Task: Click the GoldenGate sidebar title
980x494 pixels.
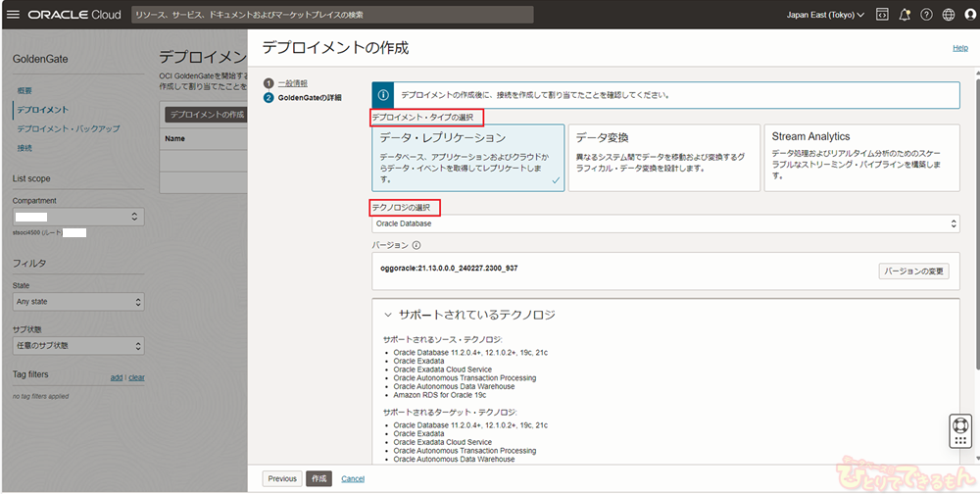Action: 40,60
